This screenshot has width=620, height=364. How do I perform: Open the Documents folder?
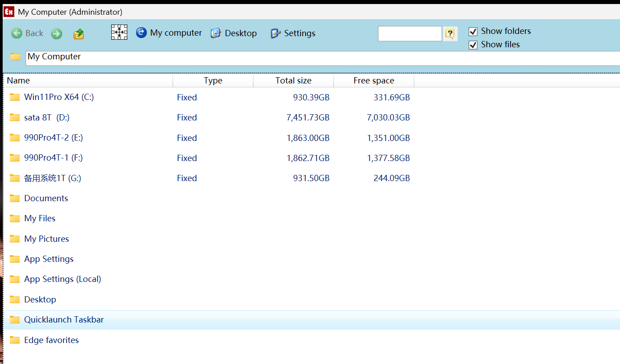tap(46, 198)
